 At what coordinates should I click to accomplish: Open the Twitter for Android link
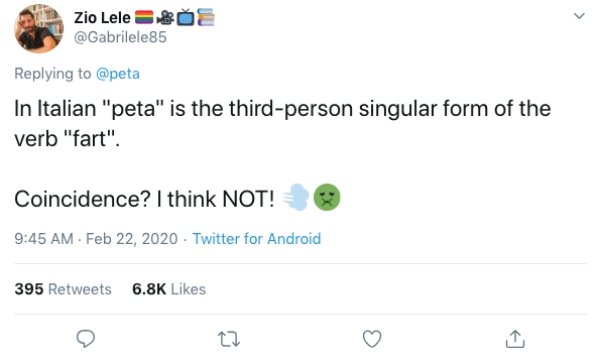point(256,239)
